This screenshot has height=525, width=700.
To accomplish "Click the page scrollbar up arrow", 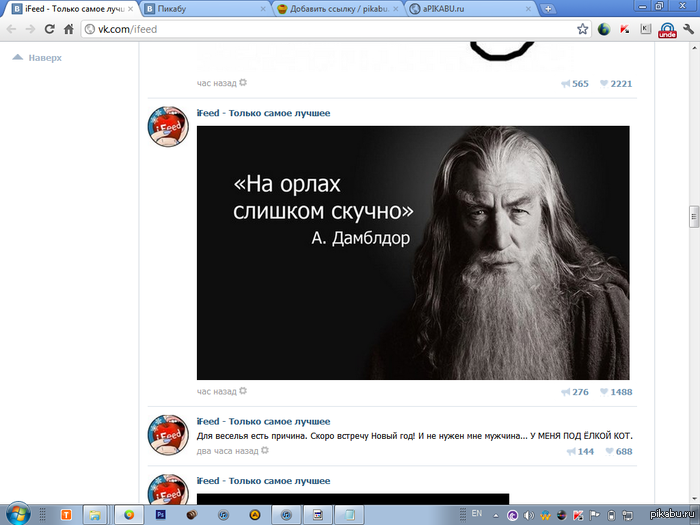I will point(694,48).
